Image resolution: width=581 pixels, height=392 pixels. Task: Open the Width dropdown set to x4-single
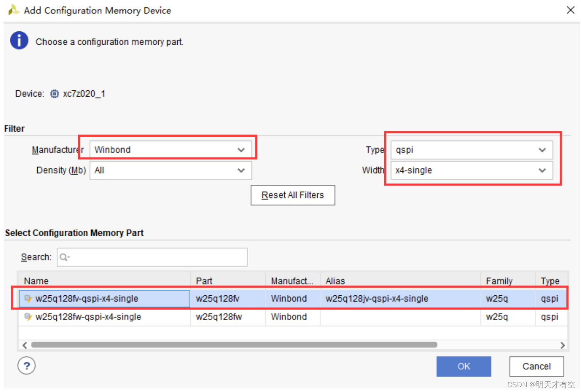coord(472,170)
